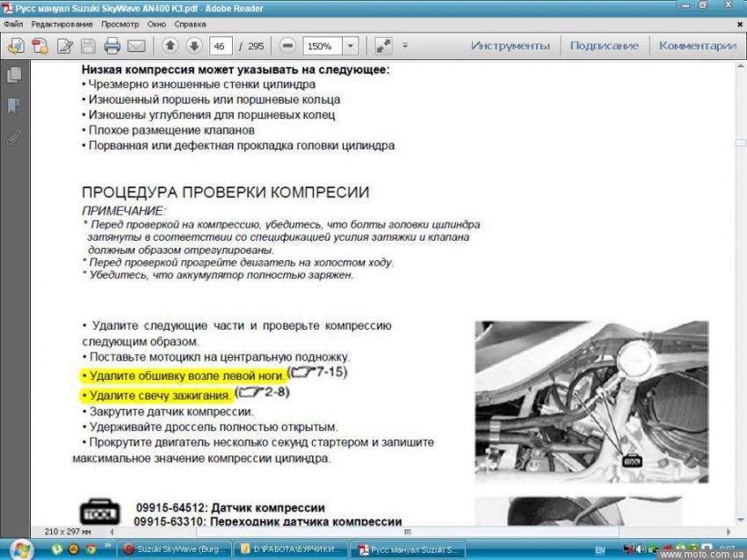
Task: Click the zoom percentage field 150%
Action: (323, 47)
